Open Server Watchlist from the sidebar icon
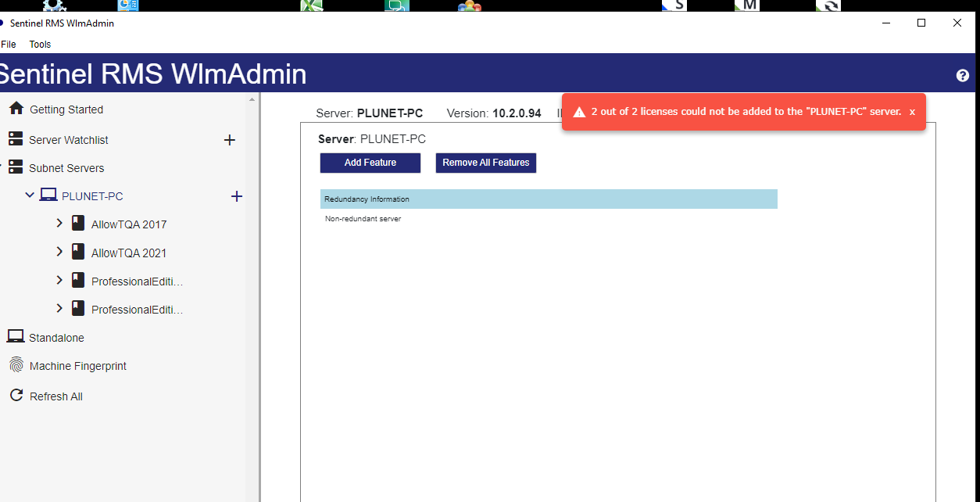 [16, 138]
